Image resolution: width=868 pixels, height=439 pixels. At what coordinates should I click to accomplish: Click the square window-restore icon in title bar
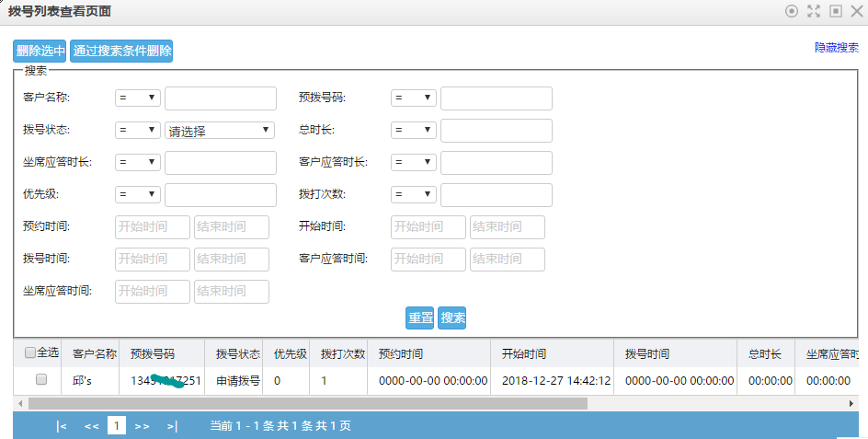point(835,11)
